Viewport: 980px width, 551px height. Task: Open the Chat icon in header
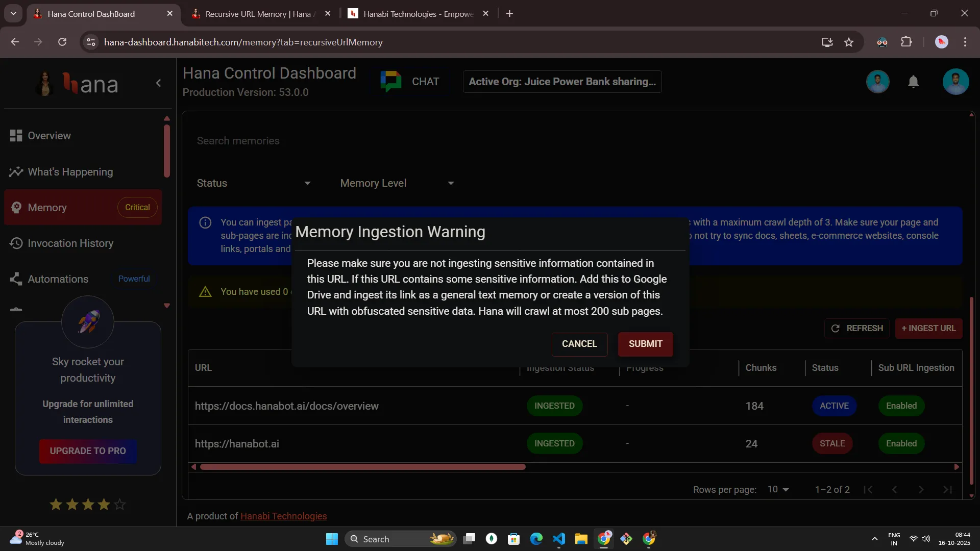(391, 82)
